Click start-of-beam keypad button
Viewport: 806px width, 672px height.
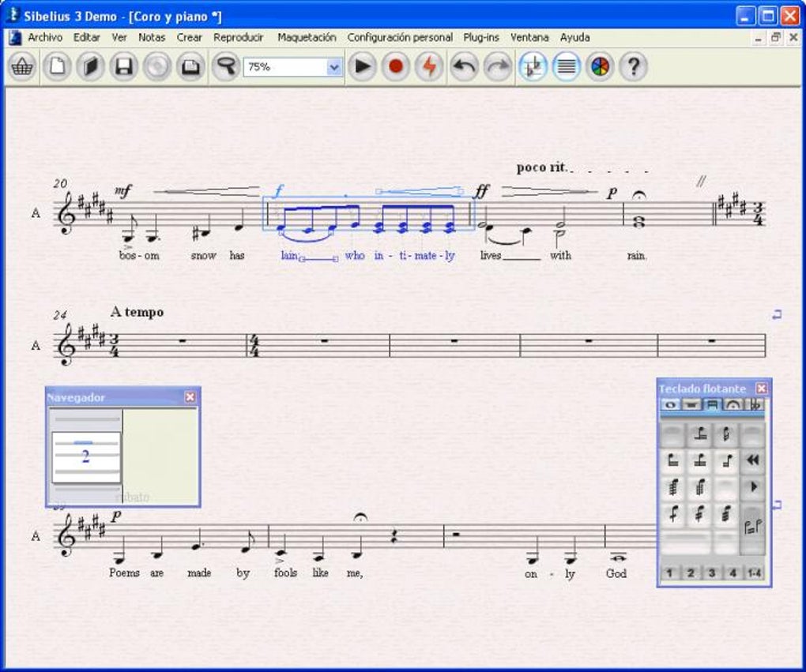click(x=673, y=460)
